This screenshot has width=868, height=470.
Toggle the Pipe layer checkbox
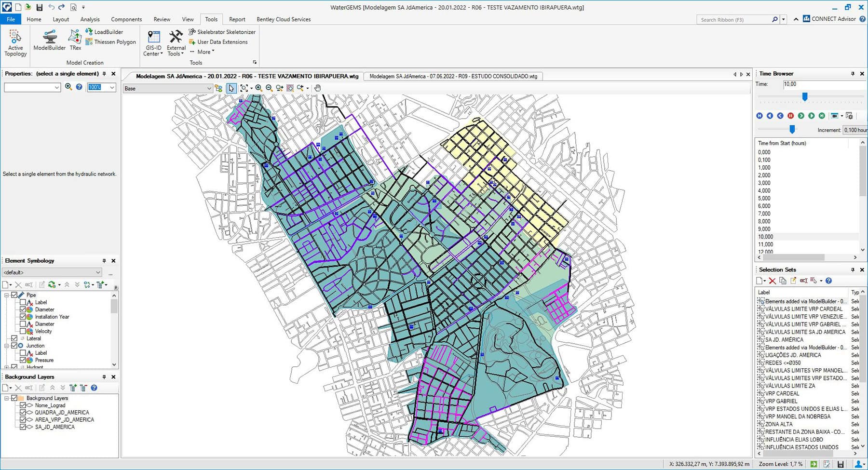[x=14, y=295]
